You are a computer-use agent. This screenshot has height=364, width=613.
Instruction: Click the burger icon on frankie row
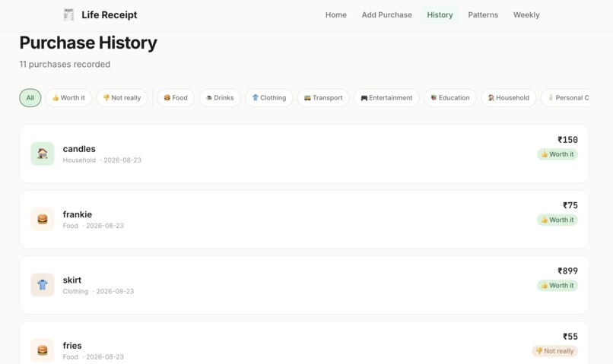43,220
